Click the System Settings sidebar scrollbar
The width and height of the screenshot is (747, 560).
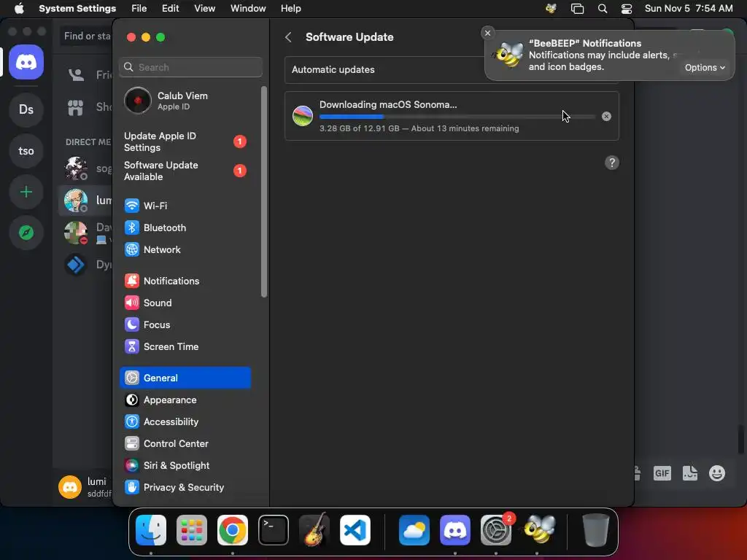click(x=264, y=192)
